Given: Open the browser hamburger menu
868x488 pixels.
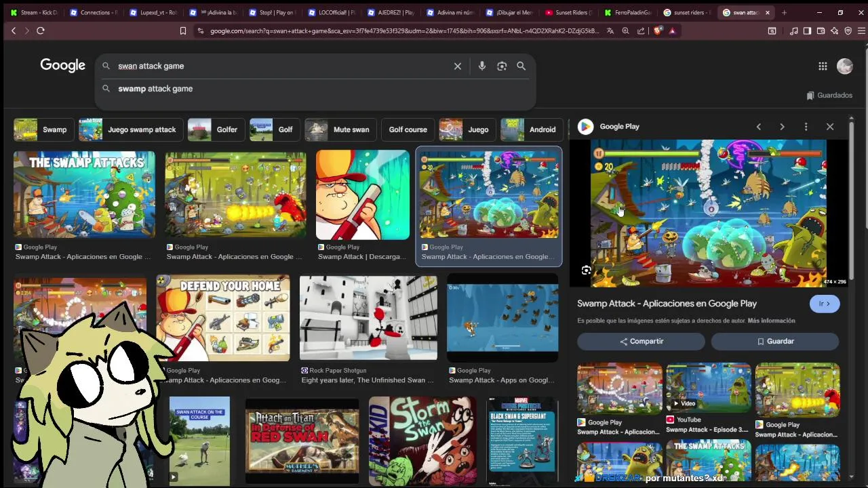Looking at the screenshot, I should click(861, 30).
